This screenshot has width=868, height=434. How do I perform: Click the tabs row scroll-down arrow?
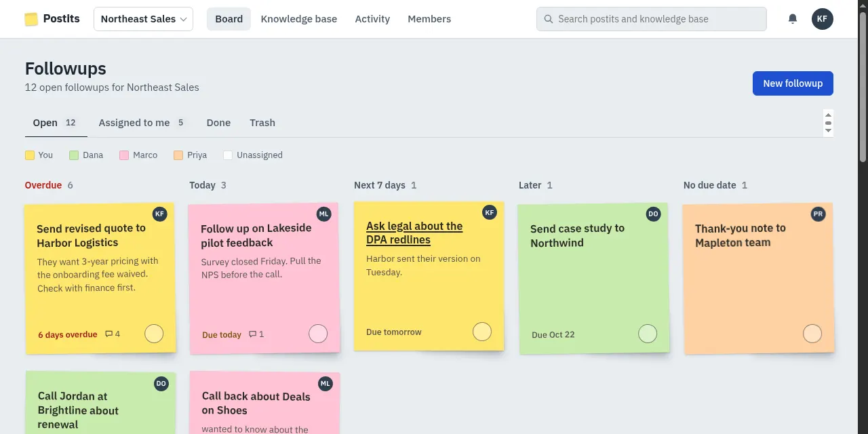pyautogui.click(x=828, y=131)
